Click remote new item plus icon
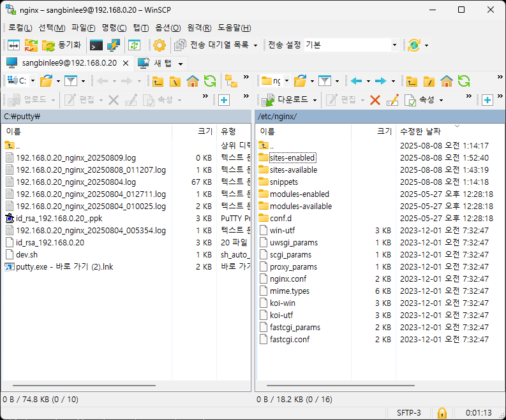This screenshot has width=506, height=420. pyautogui.click(x=487, y=100)
